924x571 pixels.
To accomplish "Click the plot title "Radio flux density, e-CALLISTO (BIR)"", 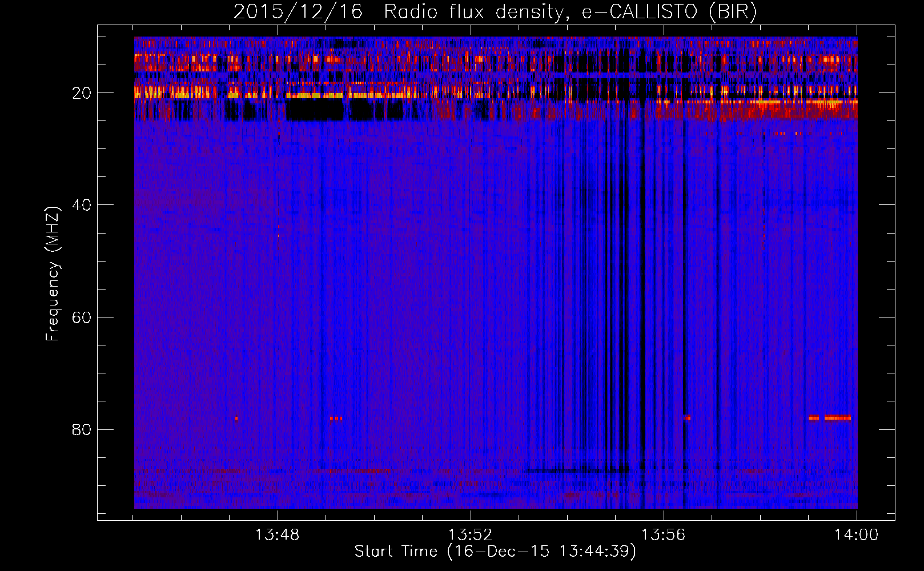I will pos(570,12).
